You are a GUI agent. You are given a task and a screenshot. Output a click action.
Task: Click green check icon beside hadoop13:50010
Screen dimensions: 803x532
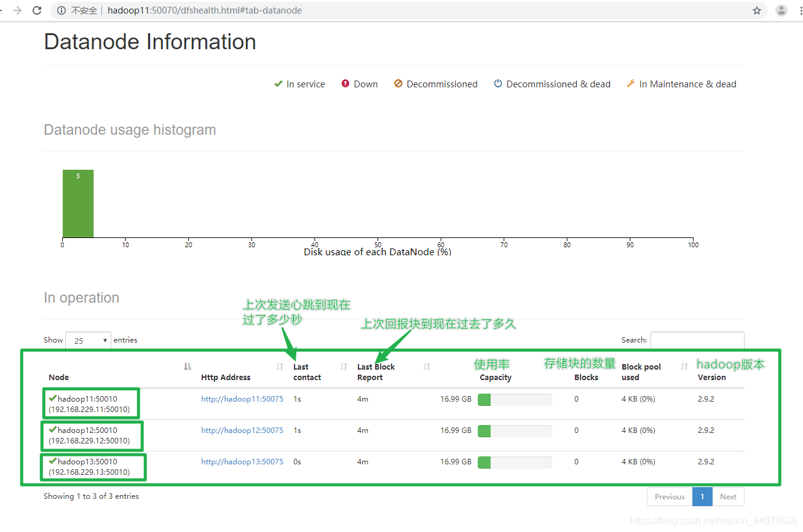[x=53, y=461]
